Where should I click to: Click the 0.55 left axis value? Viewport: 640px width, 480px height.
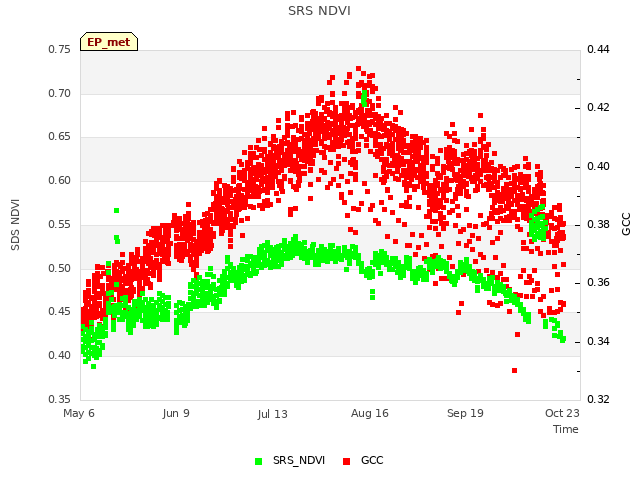(x=60, y=224)
